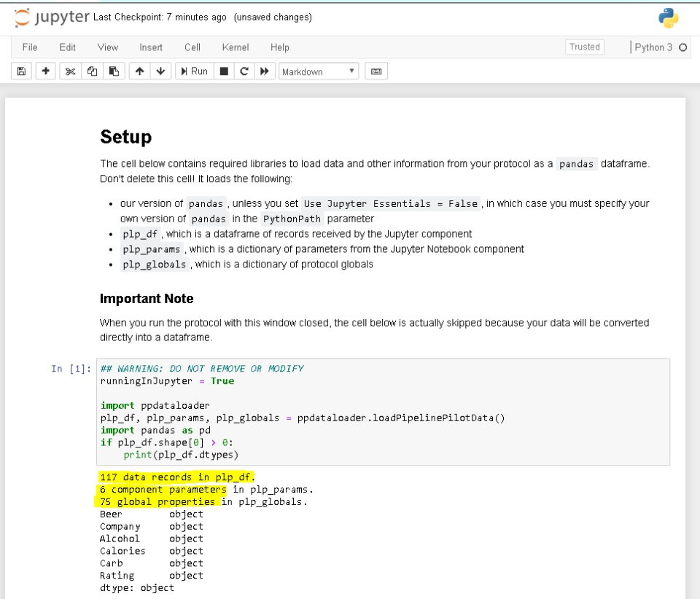Image resolution: width=700 pixels, height=599 pixels.
Task: Save and checkpoint the notebook
Action: pos(21,71)
